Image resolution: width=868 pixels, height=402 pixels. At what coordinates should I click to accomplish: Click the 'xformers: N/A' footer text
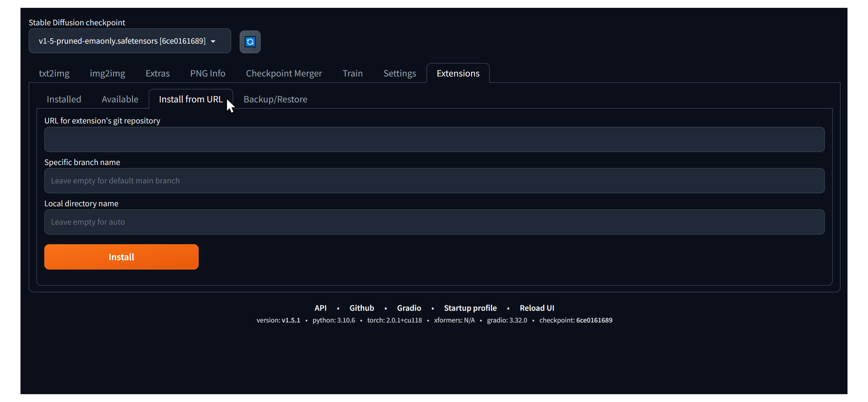point(454,320)
